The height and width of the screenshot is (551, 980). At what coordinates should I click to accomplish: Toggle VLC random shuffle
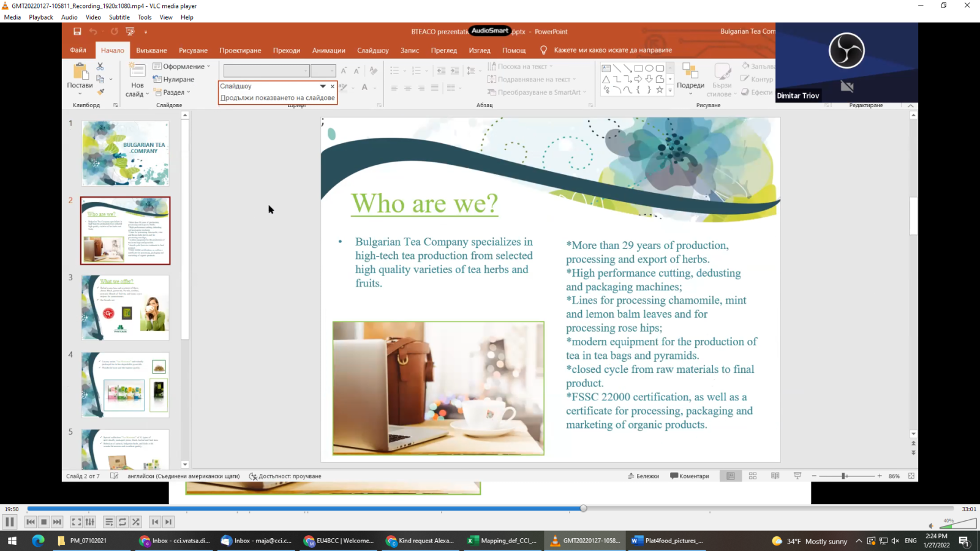click(x=136, y=522)
